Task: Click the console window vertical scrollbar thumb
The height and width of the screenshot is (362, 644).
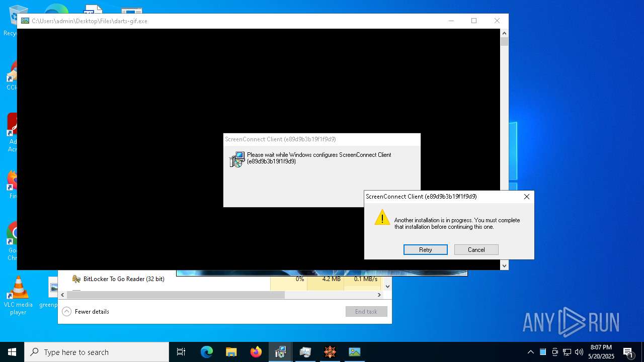Action: (x=504, y=42)
